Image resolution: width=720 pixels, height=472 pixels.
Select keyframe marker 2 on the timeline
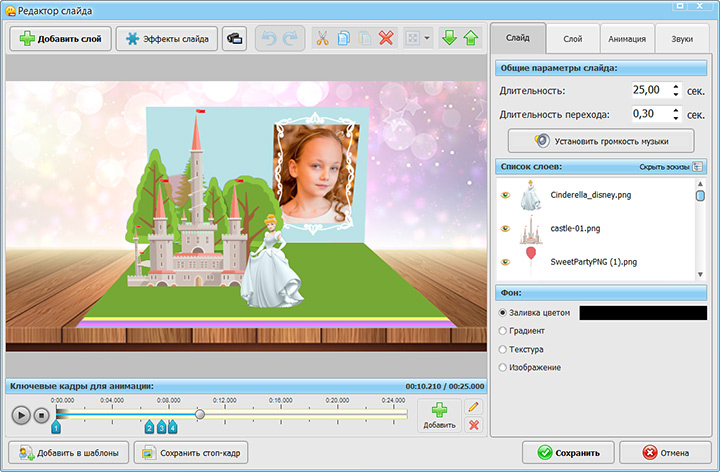click(x=149, y=427)
